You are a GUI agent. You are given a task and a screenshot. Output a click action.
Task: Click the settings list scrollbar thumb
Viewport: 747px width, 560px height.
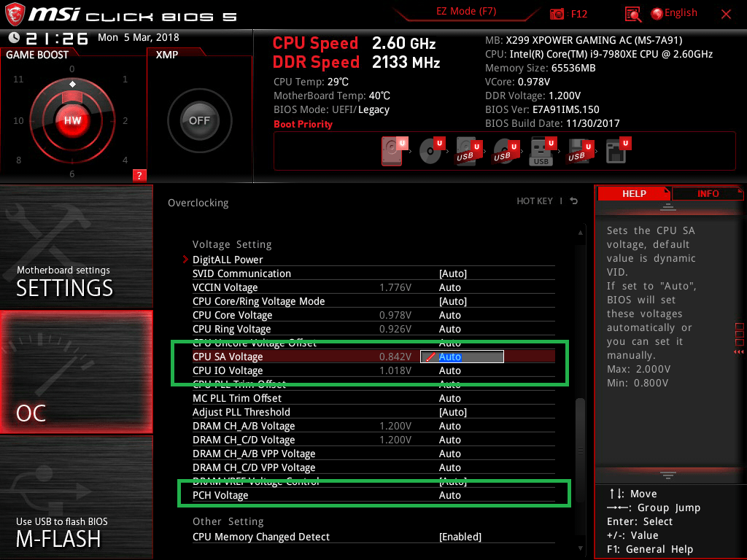(580, 450)
